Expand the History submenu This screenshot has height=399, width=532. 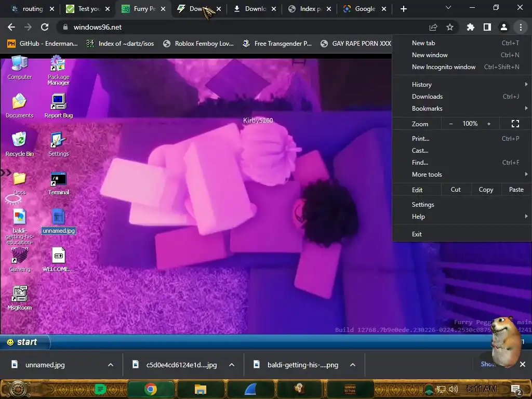(462, 85)
